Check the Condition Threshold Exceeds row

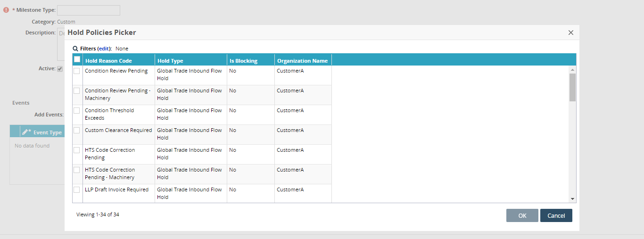[76, 111]
